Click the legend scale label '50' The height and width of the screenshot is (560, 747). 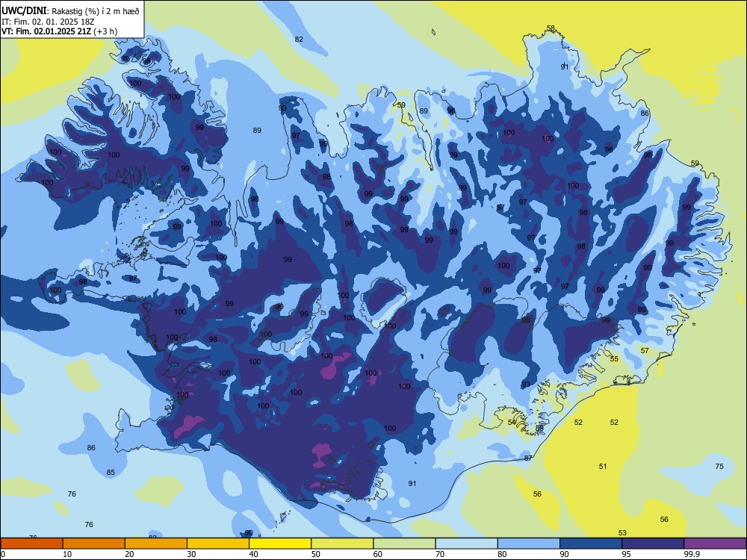click(315, 554)
